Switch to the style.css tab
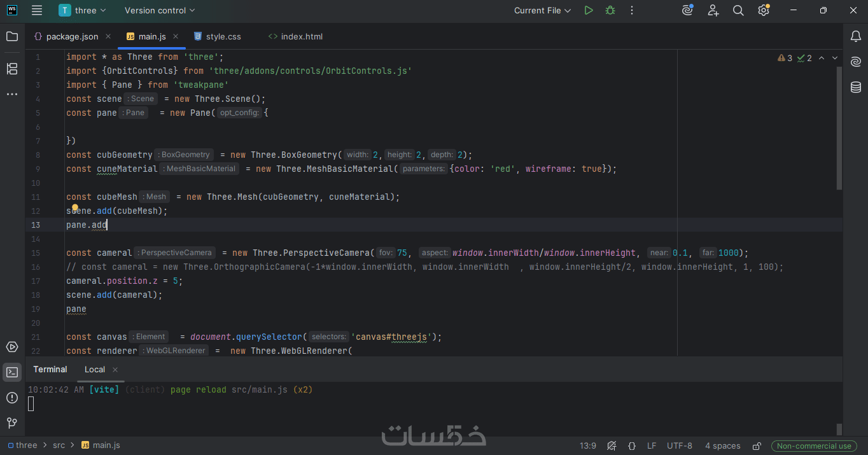The height and width of the screenshot is (455, 868). tap(217, 37)
